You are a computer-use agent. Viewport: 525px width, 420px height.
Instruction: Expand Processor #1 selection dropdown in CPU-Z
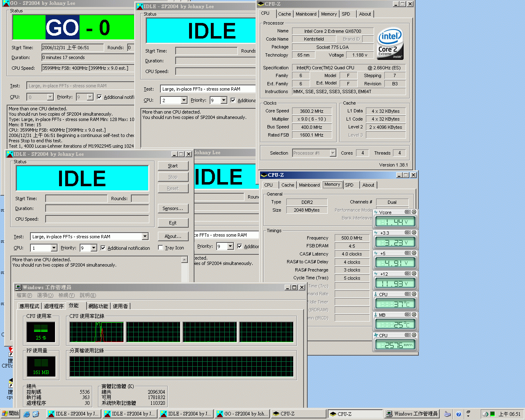click(333, 153)
